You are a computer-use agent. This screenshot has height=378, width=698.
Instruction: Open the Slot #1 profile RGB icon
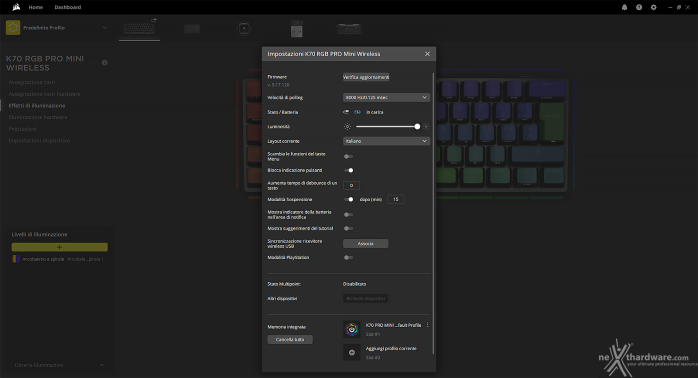pyautogui.click(x=352, y=329)
